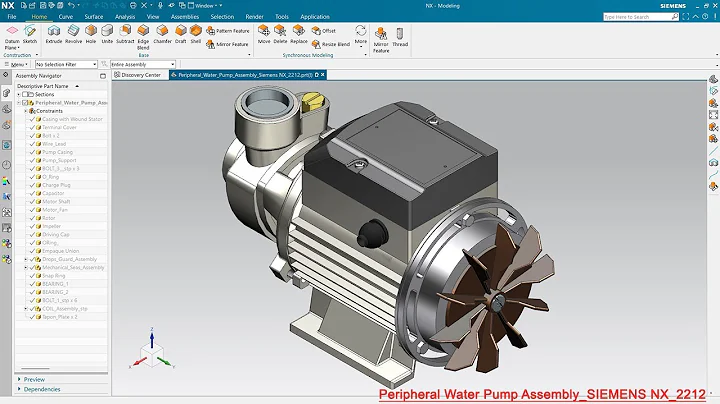Click the Undo arrow in the title bar
Image resolution: width=720 pixels, height=404 pixels.
click(x=71, y=6)
